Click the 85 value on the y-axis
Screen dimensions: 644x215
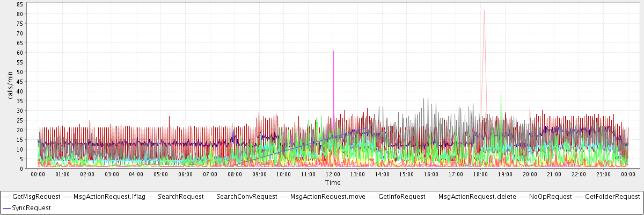(x=19, y=4)
